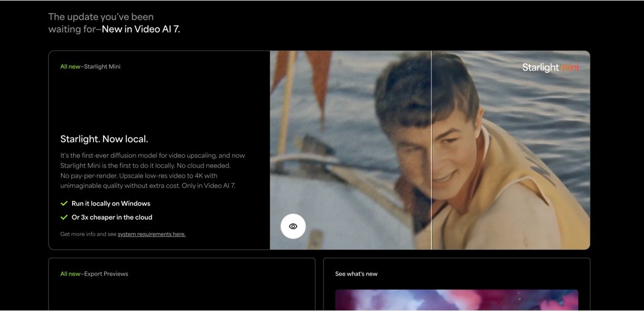Viewport: 644px width, 311px height.
Task: Open the colorful thumbnail under See what's new
Action: [x=456, y=300]
